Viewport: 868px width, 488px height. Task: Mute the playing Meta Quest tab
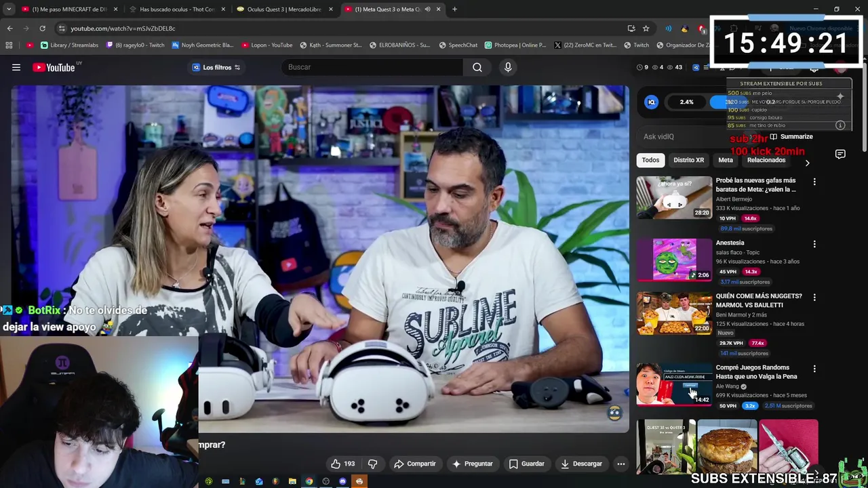point(427,9)
